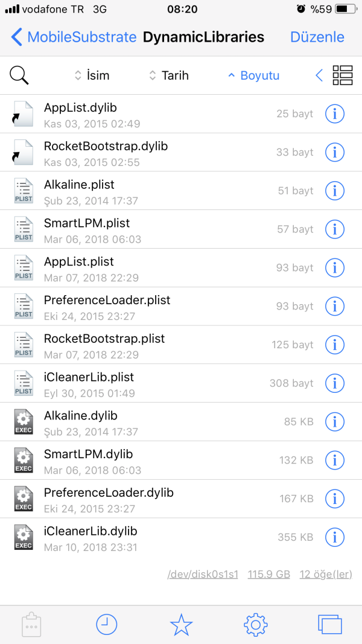Collapse sort bar with left chevron

coord(319,75)
